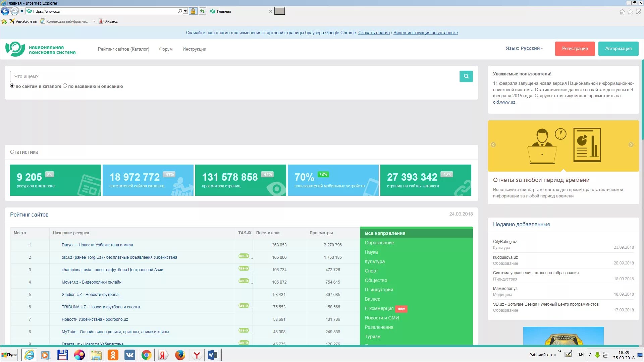Open 'Язык: Русский' language dropdown

coord(524,49)
